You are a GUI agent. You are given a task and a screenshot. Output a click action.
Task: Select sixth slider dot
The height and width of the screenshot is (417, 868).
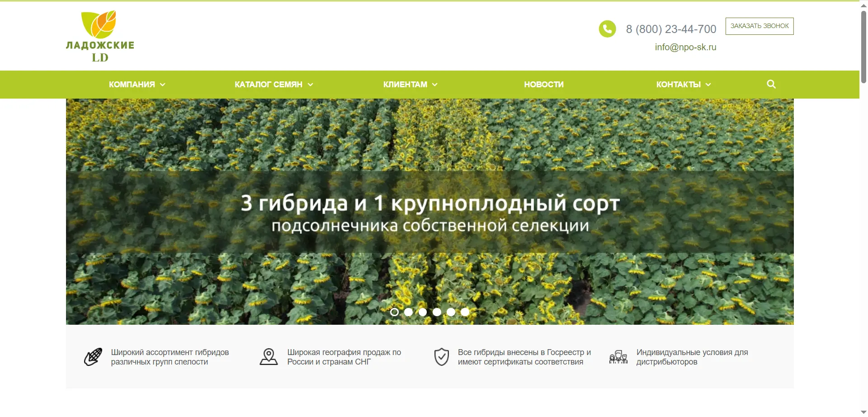pyautogui.click(x=465, y=312)
